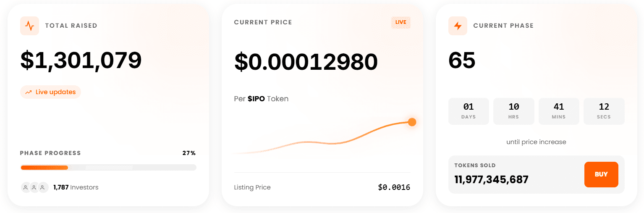644x213 pixels.
Task: Click the 1,787 Investors text
Action: pyautogui.click(x=76, y=187)
